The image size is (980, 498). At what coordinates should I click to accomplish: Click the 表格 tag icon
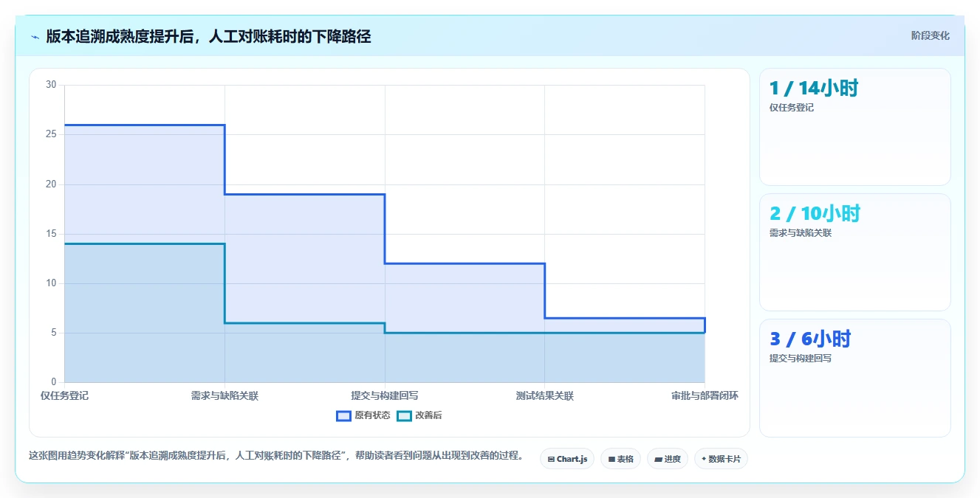(x=611, y=459)
